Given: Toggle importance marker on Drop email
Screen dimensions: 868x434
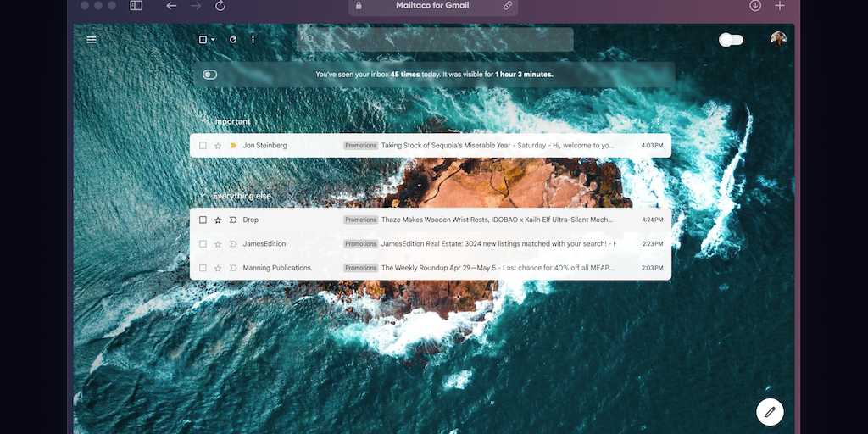Looking at the screenshot, I should point(233,220).
